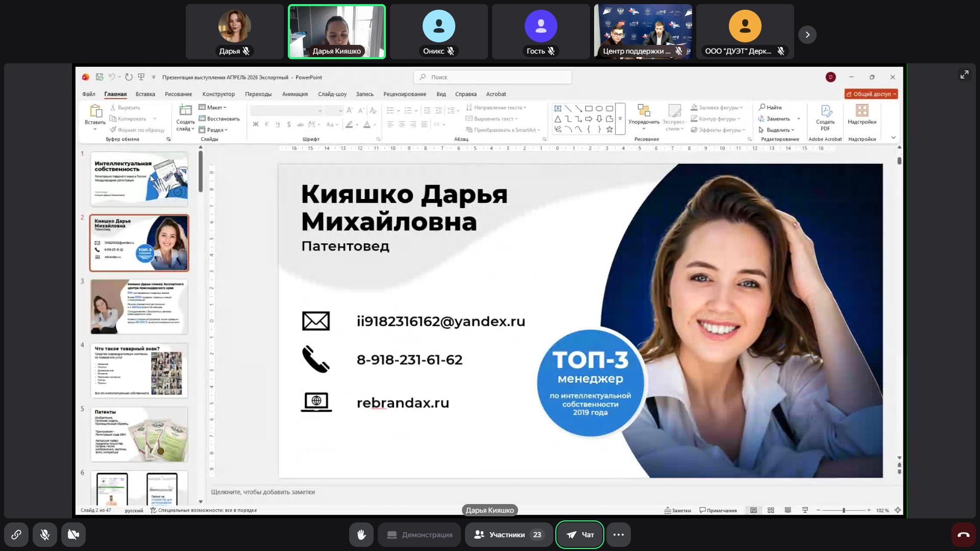Toggle the Чат panel

coord(579,535)
